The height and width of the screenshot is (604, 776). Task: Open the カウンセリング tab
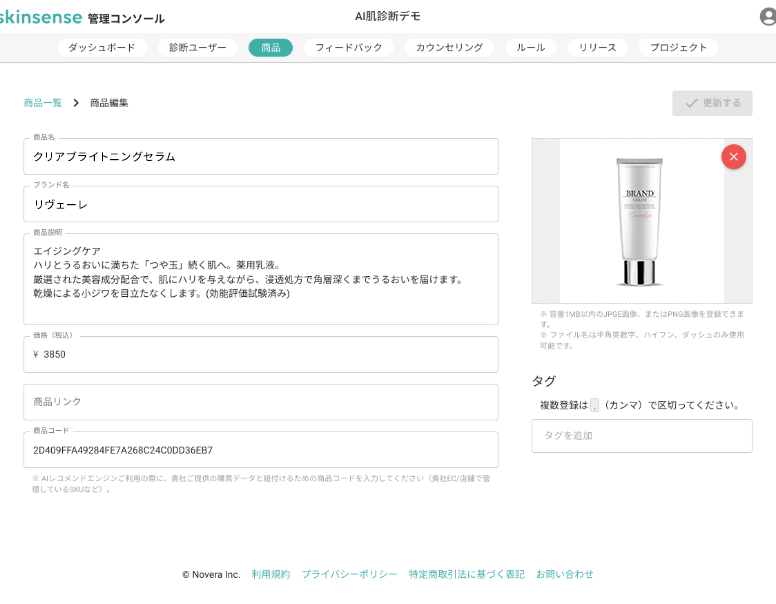pos(449,48)
